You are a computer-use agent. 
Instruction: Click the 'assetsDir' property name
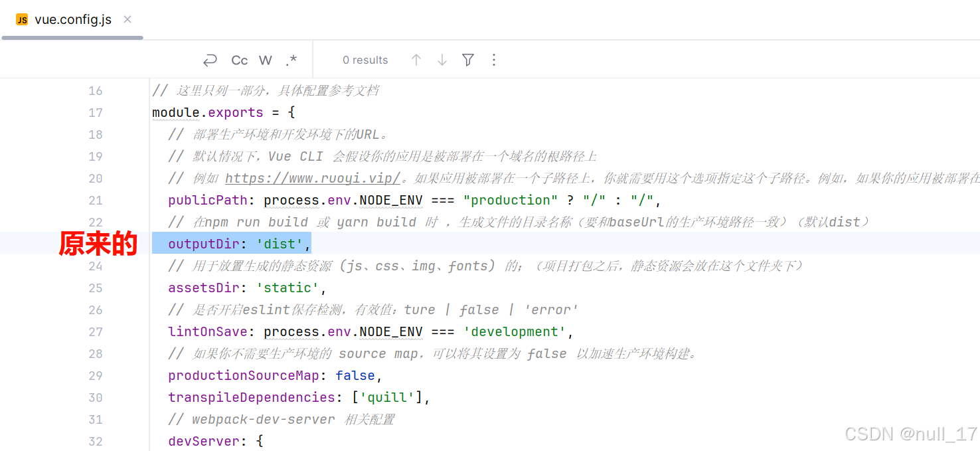coord(204,288)
